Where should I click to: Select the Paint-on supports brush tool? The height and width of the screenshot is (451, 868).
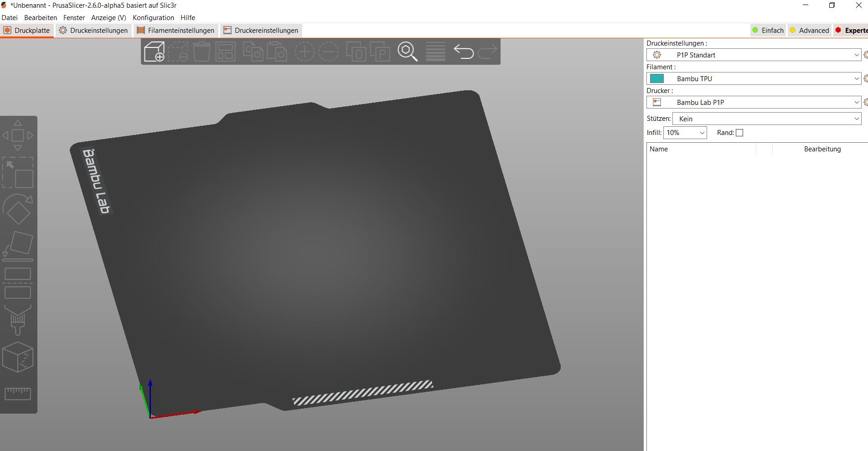coord(18,320)
